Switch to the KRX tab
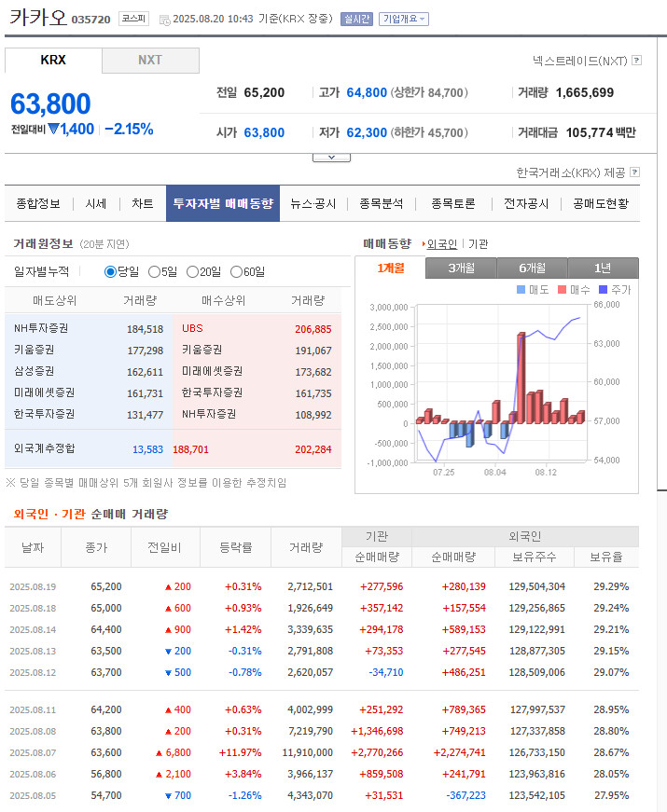Screen dimensions: 667x812 (53, 60)
